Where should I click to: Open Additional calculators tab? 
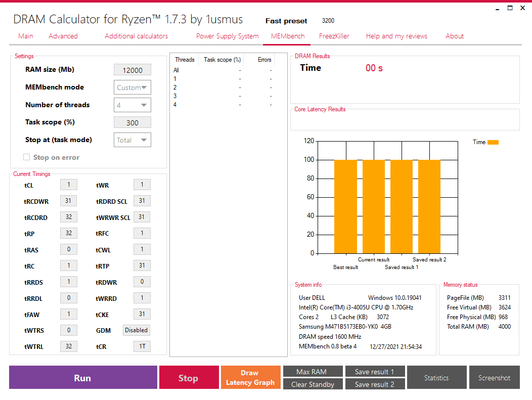(136, 36)
